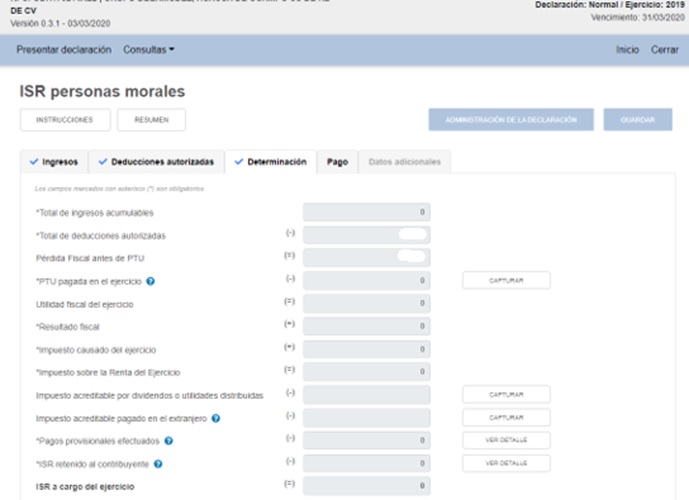Click the Cerrar link
This screenshot has height=500, width=689.
tap(664, 49)
